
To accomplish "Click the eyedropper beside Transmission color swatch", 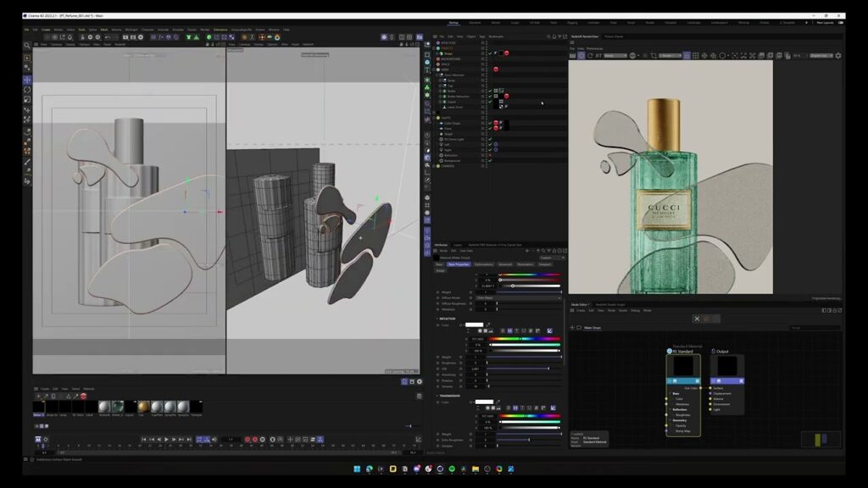I will 498,402.
